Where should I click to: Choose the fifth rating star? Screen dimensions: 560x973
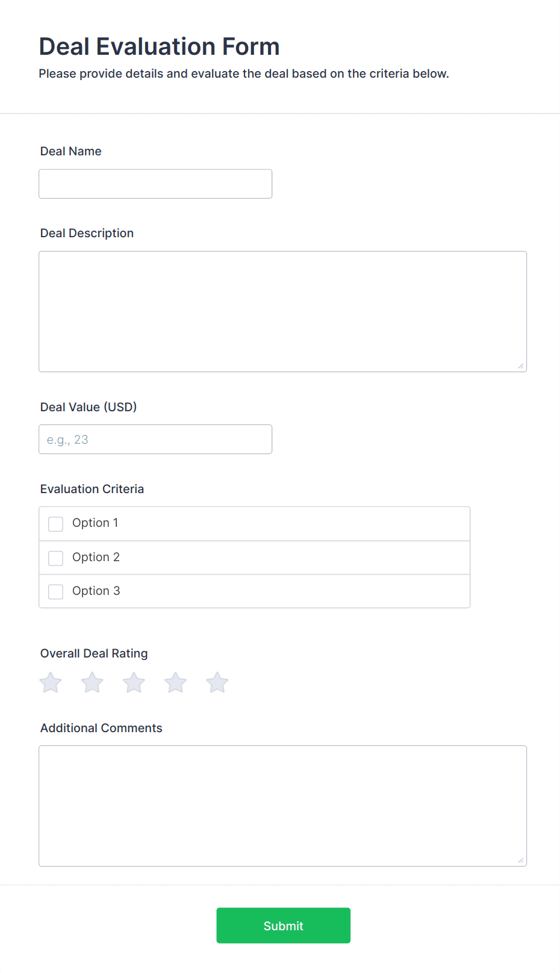217,683
